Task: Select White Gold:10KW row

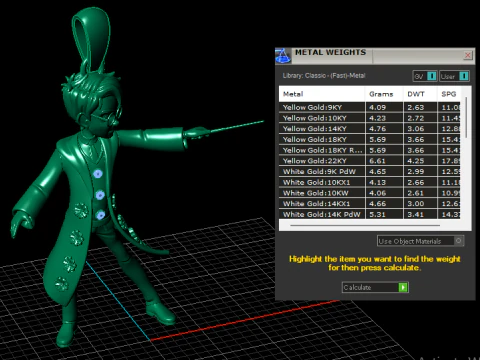Action: 370,193
